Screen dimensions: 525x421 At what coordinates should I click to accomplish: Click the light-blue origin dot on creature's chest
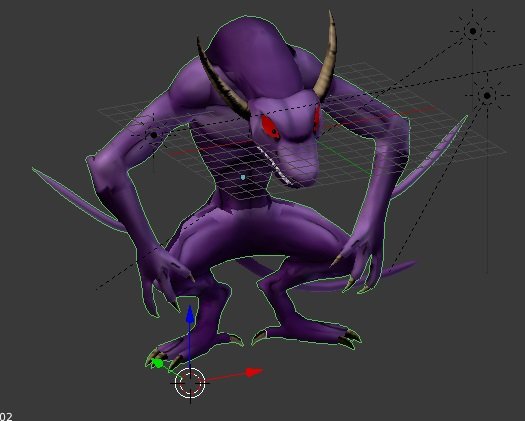tap(243, 177)
